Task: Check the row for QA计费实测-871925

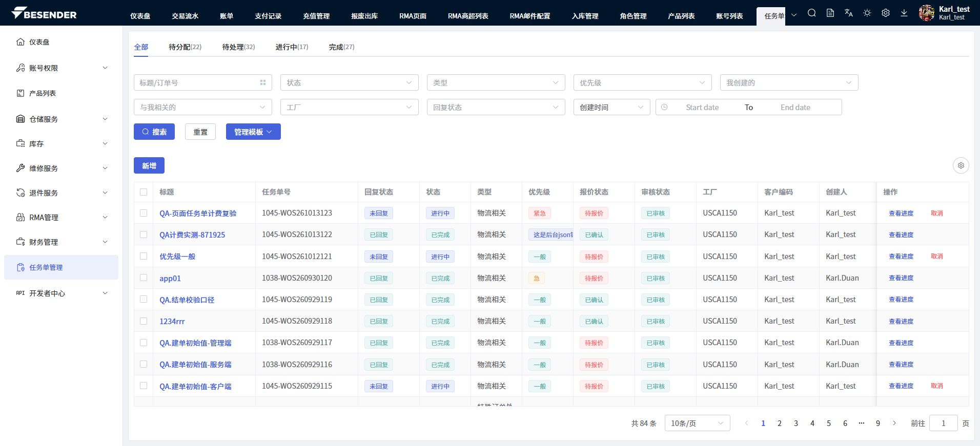Action: [144, 235]
